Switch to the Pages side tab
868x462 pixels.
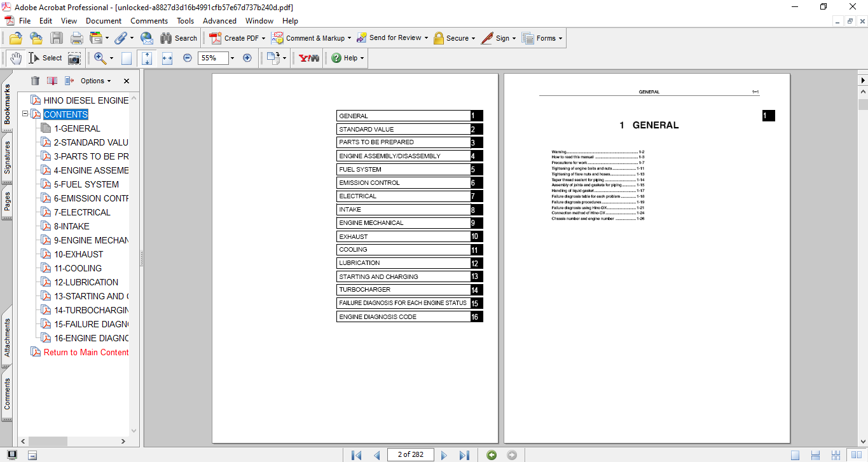click(x=8, y=201)
